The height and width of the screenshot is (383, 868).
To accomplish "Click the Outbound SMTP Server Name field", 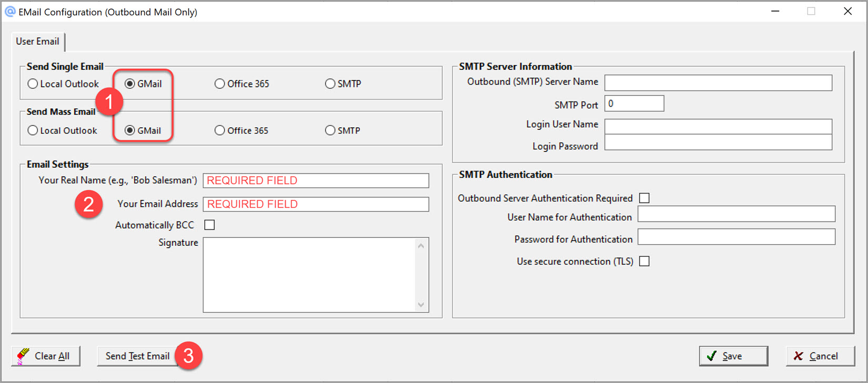I will 718,83.
